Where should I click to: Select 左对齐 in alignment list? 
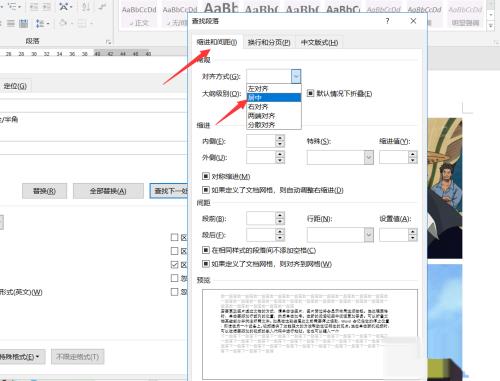(274, 89)
